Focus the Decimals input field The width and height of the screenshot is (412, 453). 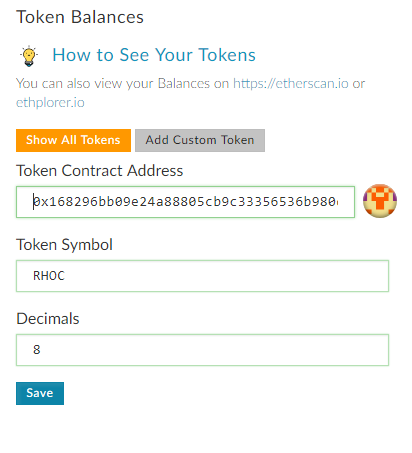[x=202, y=350]
